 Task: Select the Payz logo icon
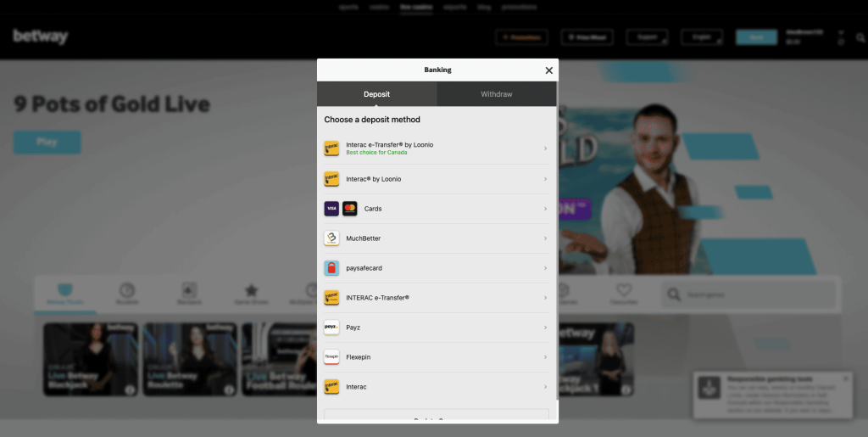331,328
